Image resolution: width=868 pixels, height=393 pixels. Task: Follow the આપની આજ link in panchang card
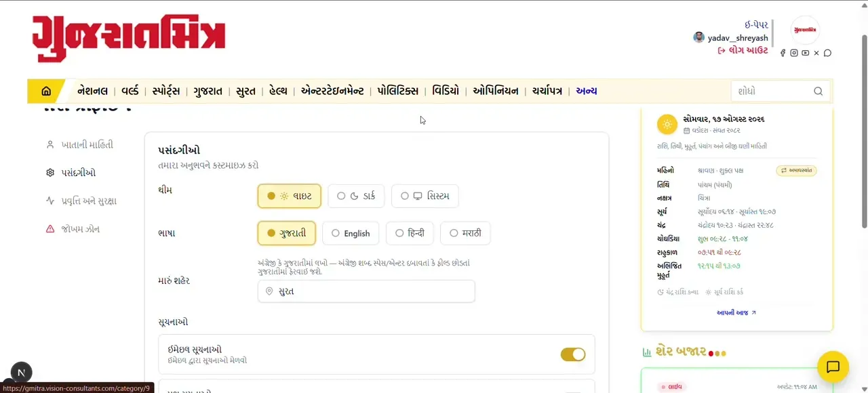click(736, 312)
